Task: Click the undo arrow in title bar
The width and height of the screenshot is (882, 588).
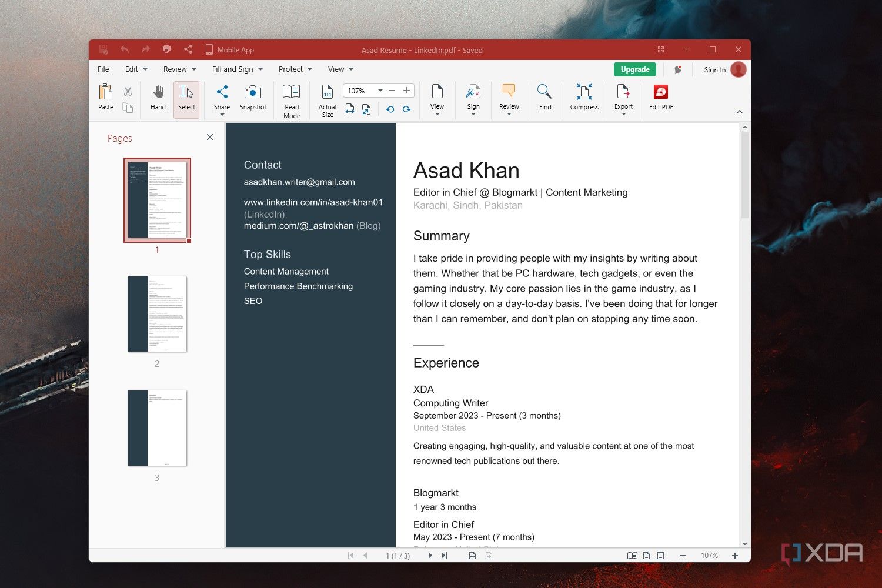Action: pyautogui.click(x=125, y=50)
